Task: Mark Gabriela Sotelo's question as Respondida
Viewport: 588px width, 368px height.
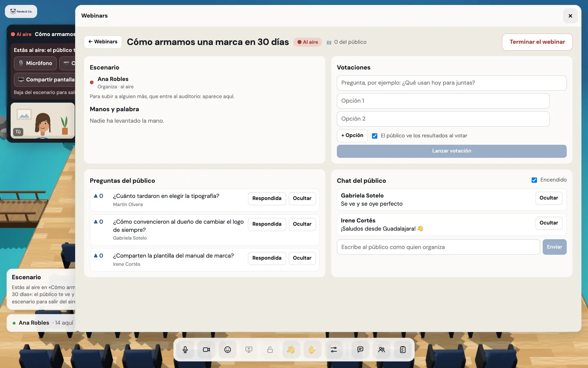Action: (267, 224)
